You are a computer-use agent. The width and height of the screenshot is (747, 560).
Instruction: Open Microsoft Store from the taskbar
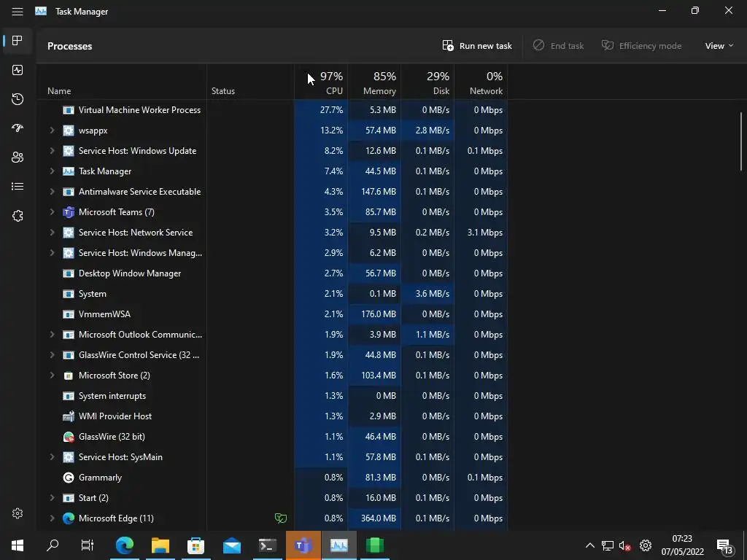click(x=196, y=545)
